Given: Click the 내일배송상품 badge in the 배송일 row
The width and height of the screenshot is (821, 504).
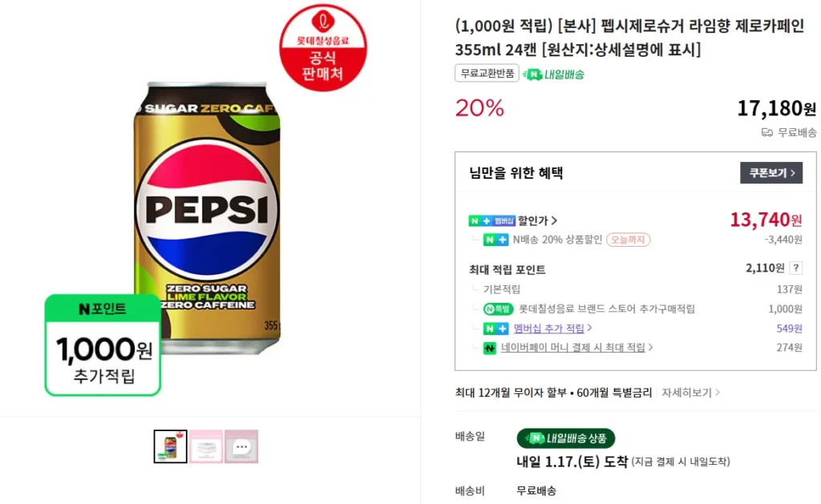Looking at the screenshot, I should click(x=566, y=438).
